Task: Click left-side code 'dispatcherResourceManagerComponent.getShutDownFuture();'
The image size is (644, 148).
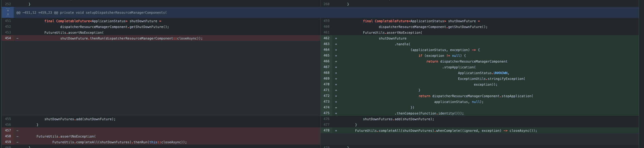Action: 115,27
